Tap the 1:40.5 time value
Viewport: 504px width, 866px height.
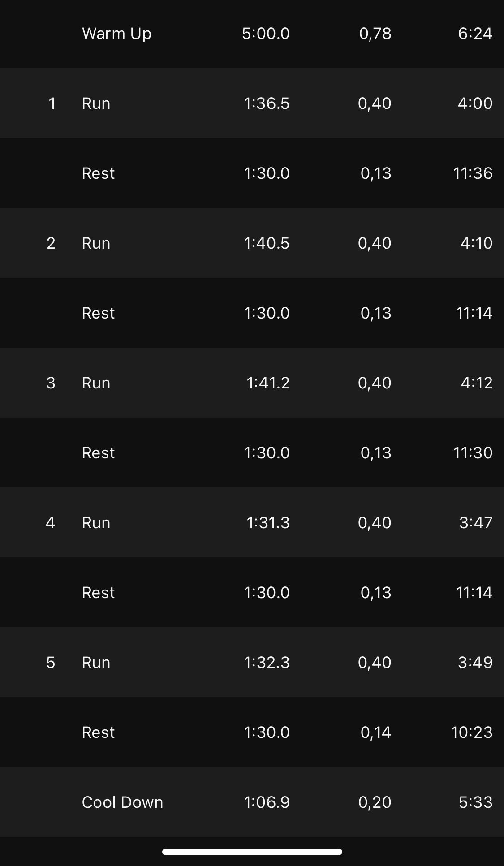(x=267, y=243)
